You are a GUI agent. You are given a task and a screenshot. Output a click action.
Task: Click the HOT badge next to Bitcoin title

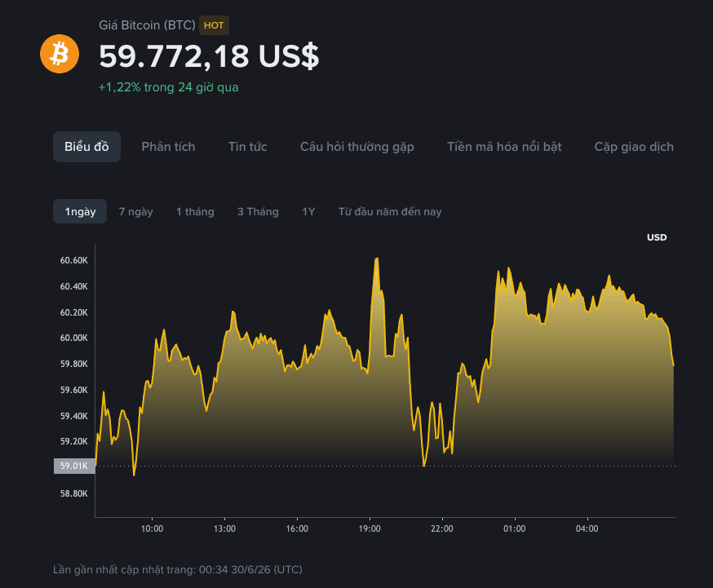214,25
